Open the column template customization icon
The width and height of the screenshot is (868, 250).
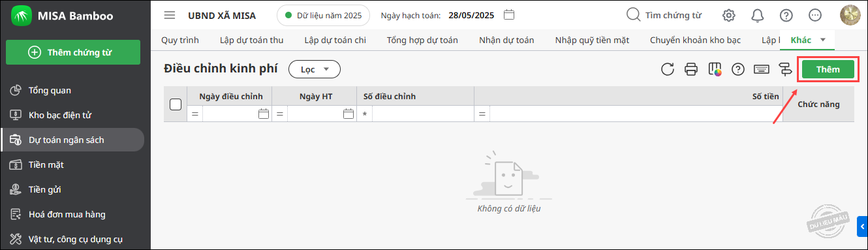715,69
